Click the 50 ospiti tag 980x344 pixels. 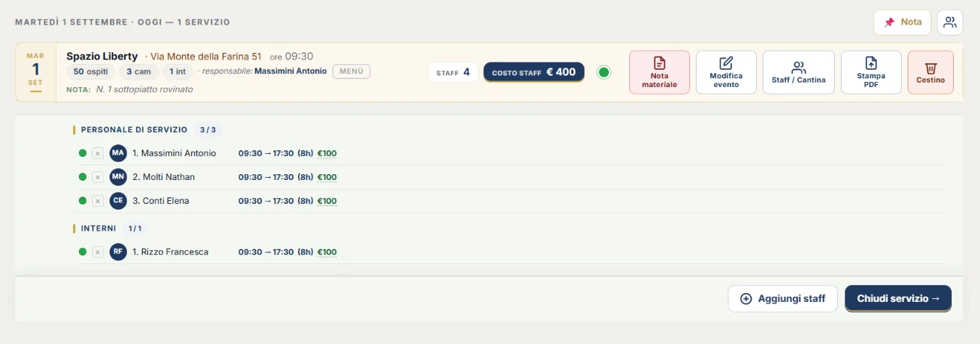coord(91,71)
